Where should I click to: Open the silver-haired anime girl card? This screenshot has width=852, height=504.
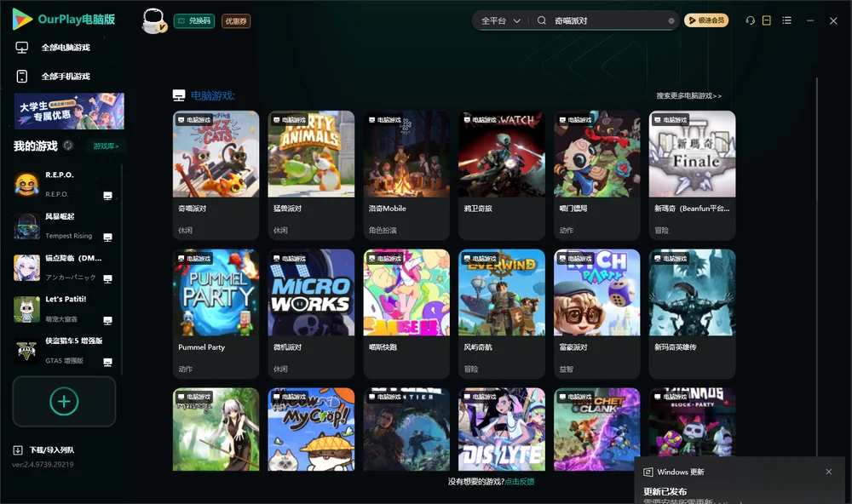(216, 429)
